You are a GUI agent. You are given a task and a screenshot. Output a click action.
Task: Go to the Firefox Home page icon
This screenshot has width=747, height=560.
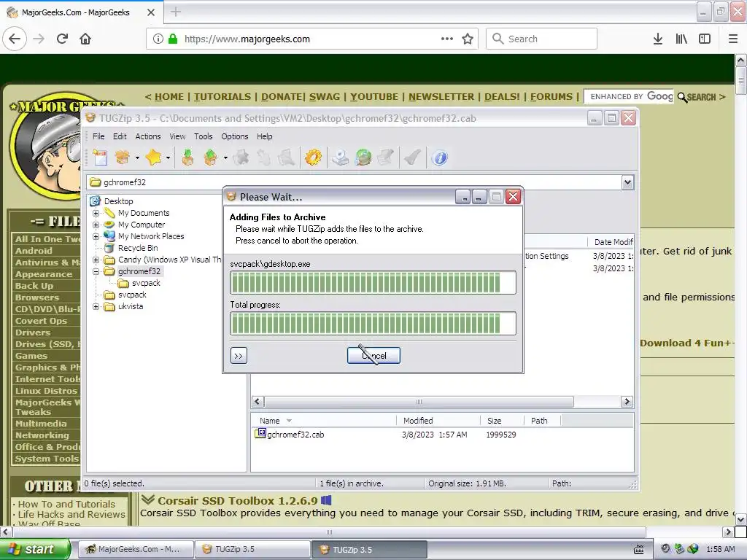pyautogui.click(x=85, y=39)
